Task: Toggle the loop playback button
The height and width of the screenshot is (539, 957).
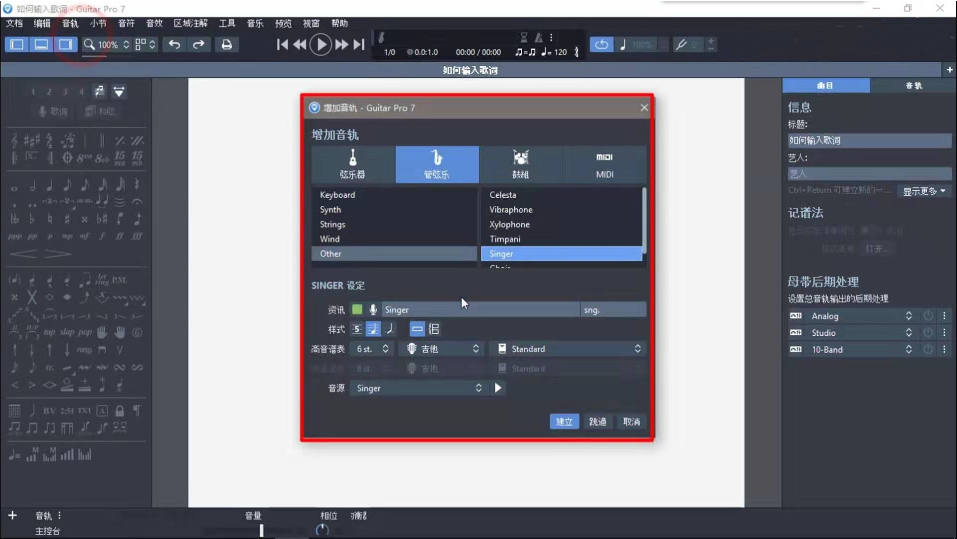Action: tap(601, 44)
